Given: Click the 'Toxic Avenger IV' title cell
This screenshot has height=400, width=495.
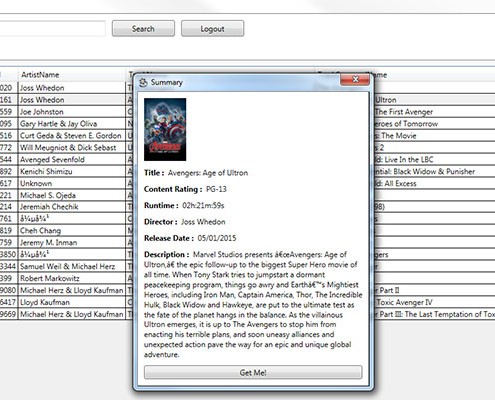Looking at the screenshot, I should [x=404, y=302].
